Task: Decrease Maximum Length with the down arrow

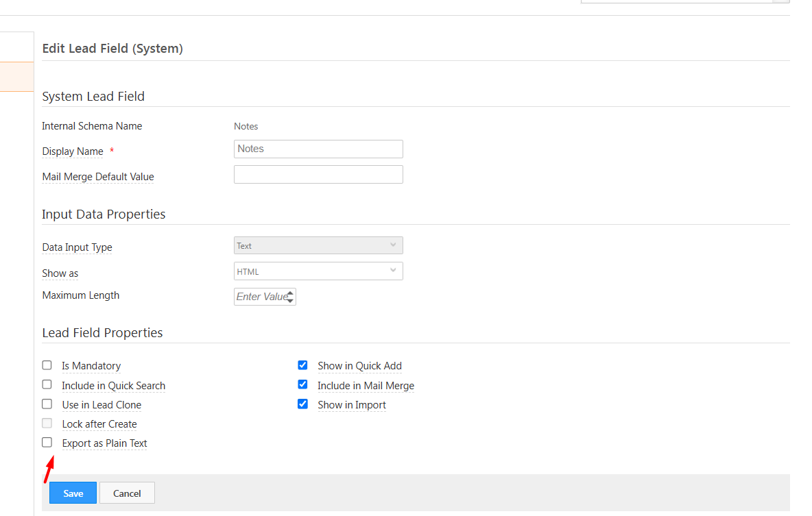Action: tap(291, 301)
